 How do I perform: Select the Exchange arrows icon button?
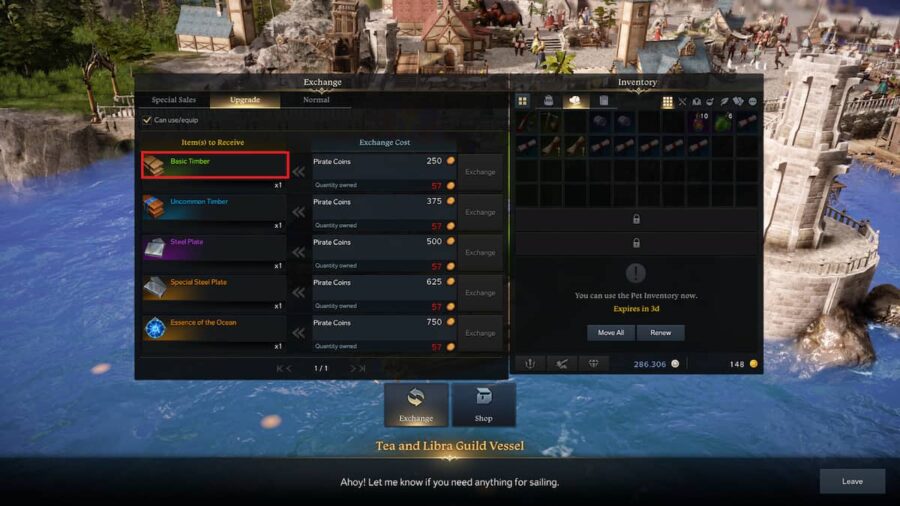(416, 404)
